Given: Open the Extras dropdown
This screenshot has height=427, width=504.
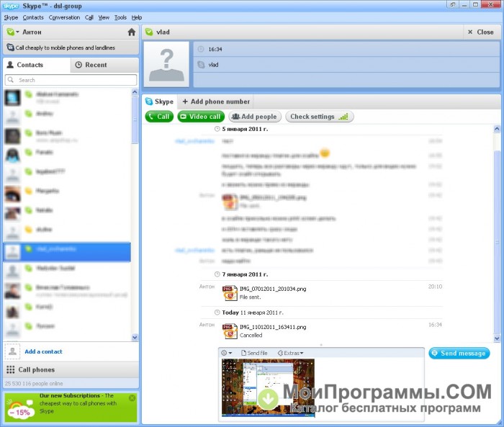Looking at the screenshot, I should (x=290, y=353).
